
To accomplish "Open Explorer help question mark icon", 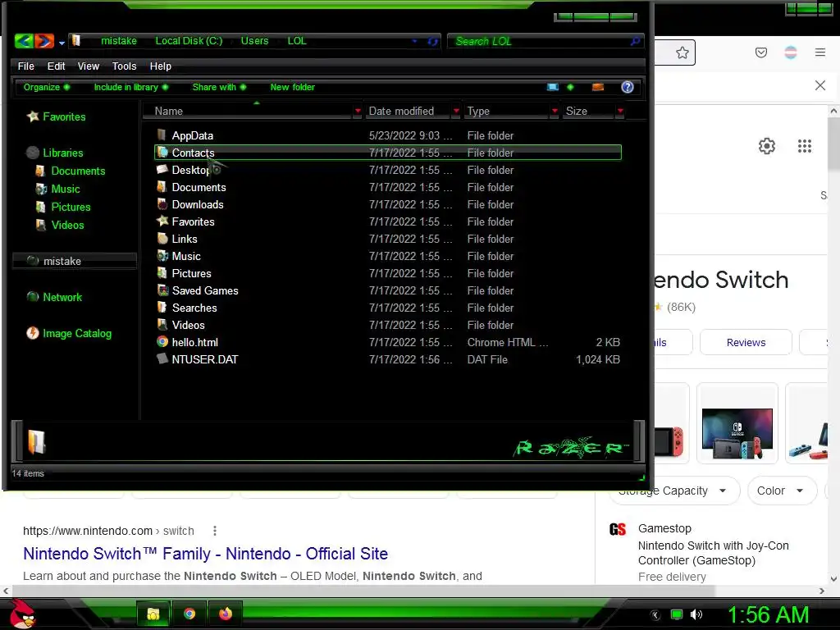I will [x=628, y=87].
